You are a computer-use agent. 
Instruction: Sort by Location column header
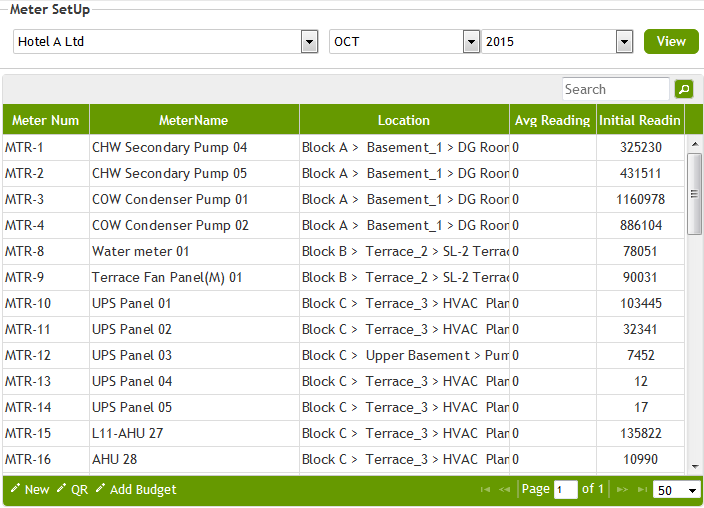[404, 120]
